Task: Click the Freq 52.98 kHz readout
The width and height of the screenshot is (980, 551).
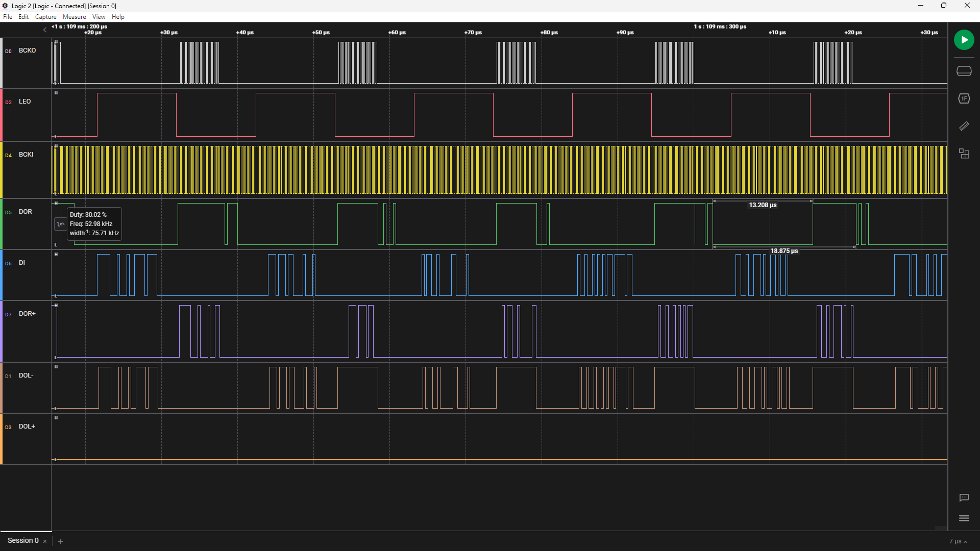Action: pos(91,224)
